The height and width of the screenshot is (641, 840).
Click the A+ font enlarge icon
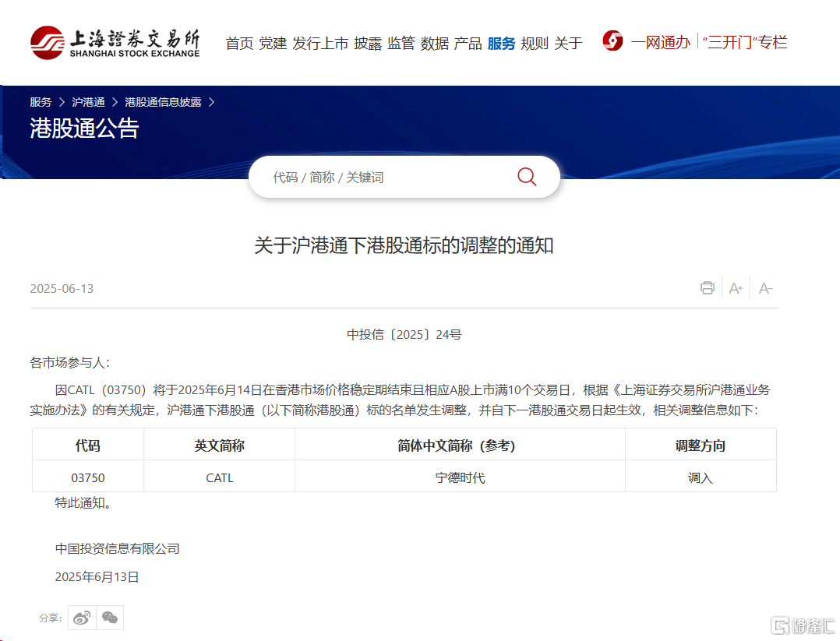[736, 288]
